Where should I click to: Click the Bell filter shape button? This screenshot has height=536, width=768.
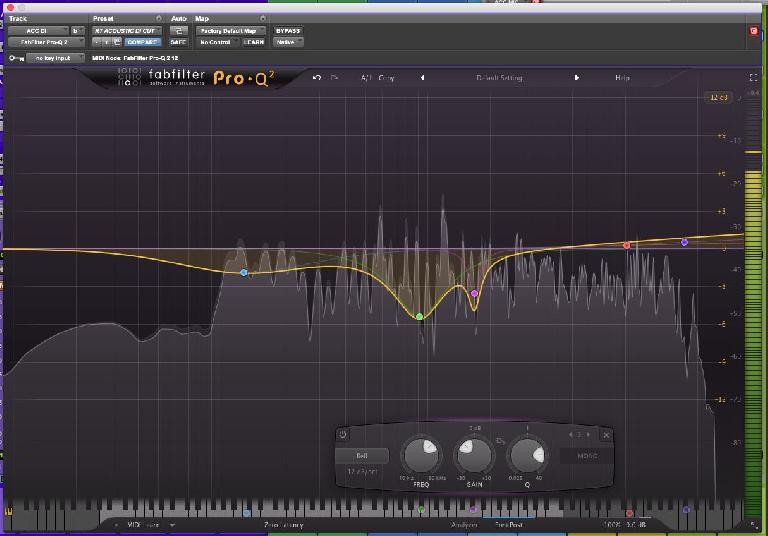[362, 456]
